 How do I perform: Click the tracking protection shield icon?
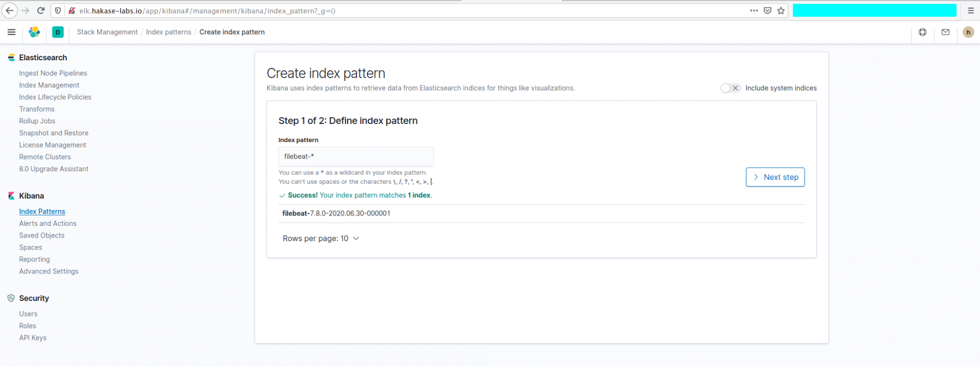[x=58, y=11]
